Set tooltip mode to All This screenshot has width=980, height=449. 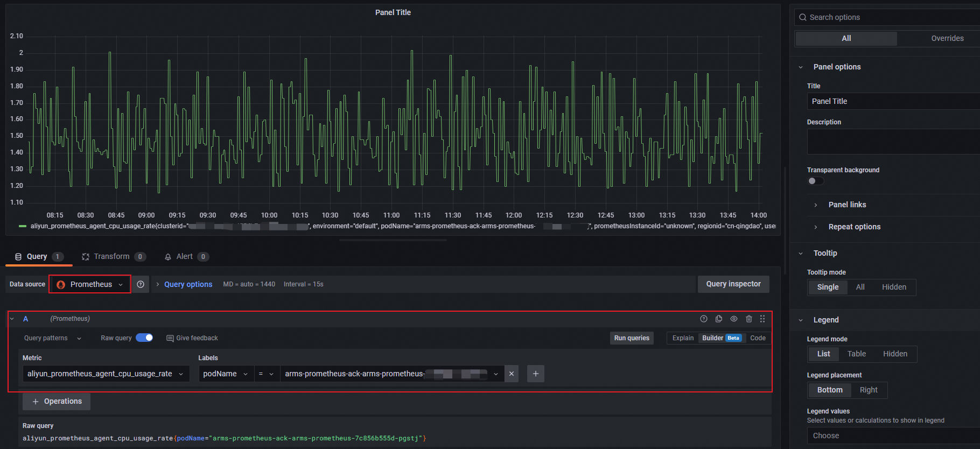pyautogui.click(x=860, y=287)
